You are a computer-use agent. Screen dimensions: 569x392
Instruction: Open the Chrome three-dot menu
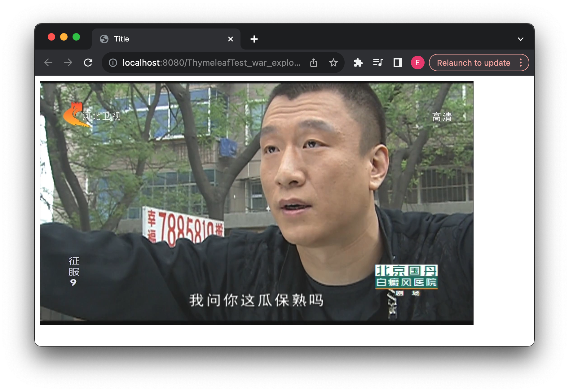[521, 63]
